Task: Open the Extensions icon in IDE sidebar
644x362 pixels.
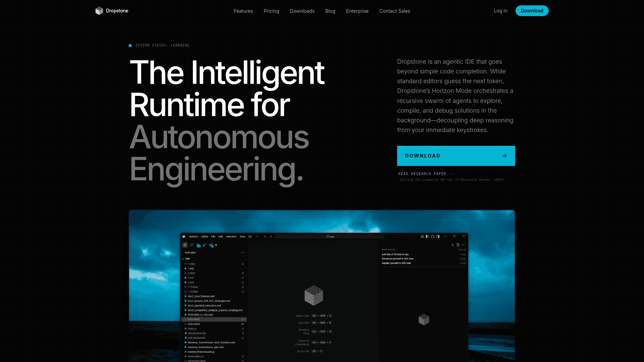Action: pyautogui.click(x=211, y=245)
